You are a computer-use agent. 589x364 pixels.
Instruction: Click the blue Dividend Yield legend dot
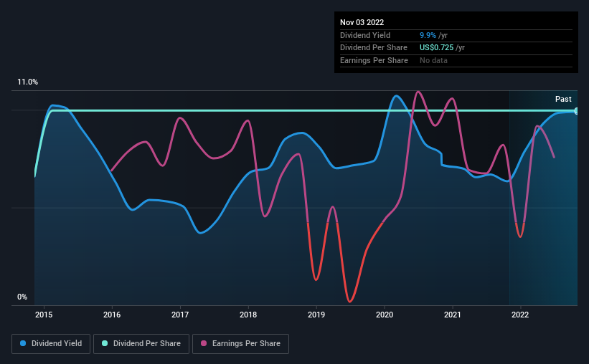(x=23, y=343)
